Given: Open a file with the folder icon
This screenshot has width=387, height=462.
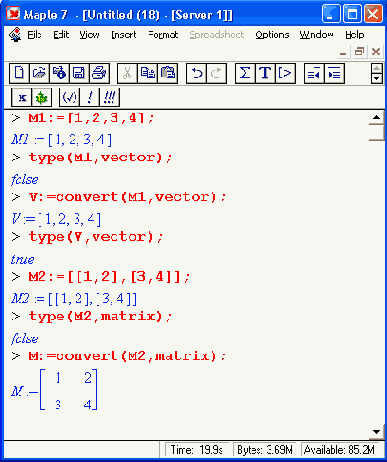Looking at the screenshot, I should [39, 73].
